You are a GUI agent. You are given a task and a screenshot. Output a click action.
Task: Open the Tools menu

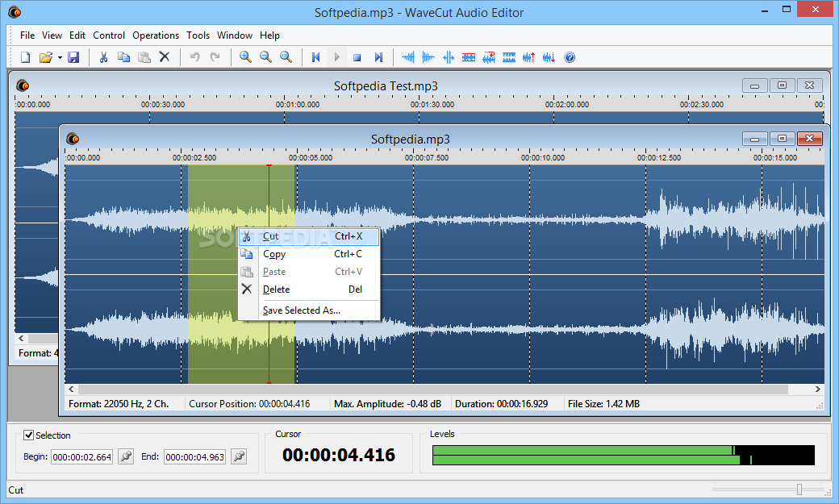[x=198, y=35]
